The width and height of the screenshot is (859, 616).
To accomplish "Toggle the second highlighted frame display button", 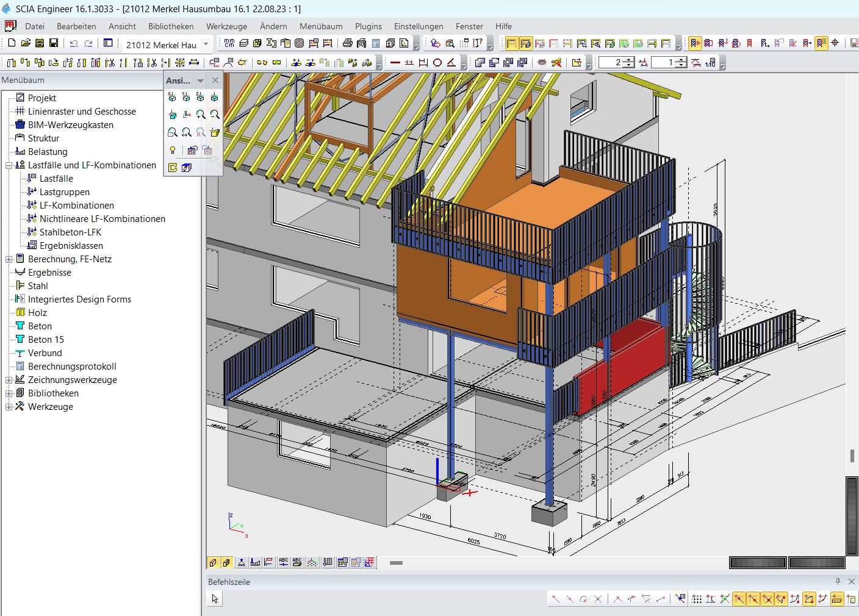I will pyautogui.click(x=525, y=43).
